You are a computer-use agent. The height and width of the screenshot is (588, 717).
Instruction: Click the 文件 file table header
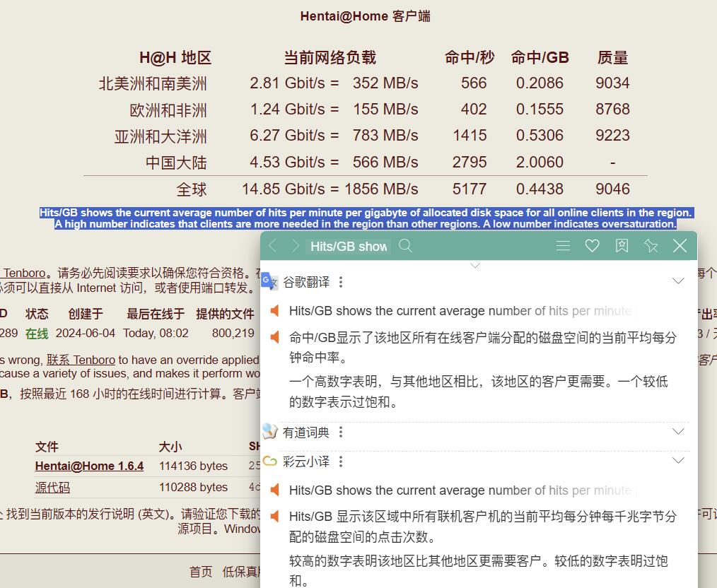(47, 447)
